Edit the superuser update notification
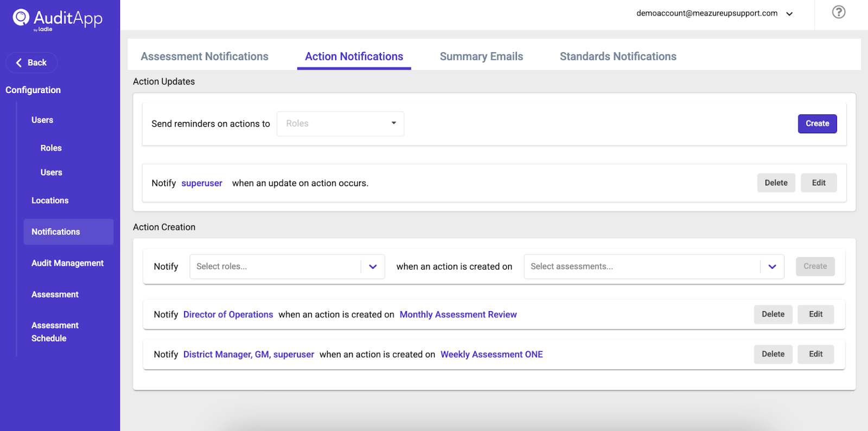The width and height of the screenshot is (868, 431). point(819,183)
